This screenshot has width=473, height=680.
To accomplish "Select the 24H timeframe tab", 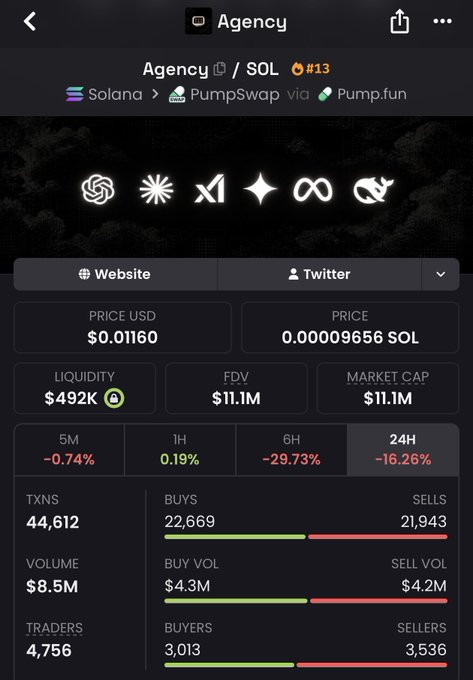I will (403, 449).
